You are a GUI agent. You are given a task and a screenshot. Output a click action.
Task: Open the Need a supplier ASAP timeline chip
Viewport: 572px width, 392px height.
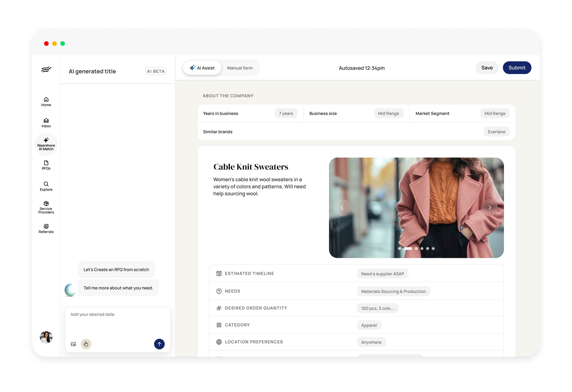click(x=382, y=274)
